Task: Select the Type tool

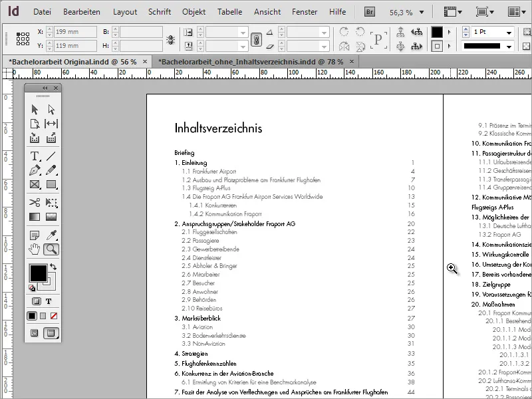Action: click(35, 156)
